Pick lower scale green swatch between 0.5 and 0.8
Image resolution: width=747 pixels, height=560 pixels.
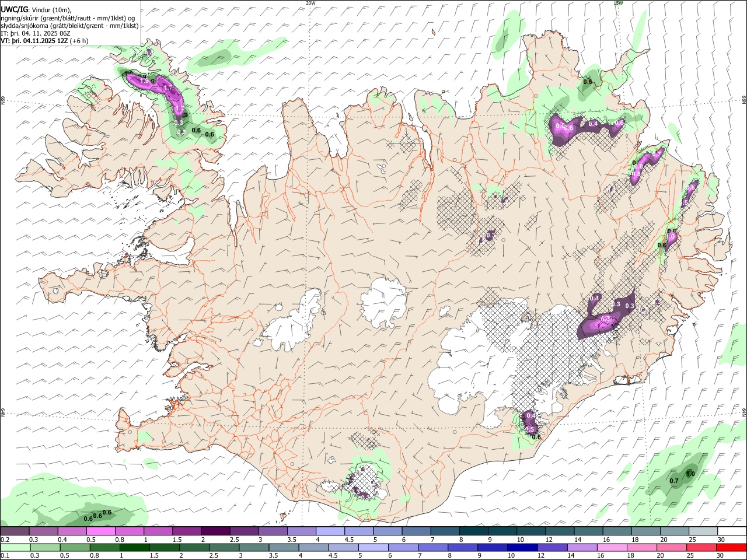(x=75, y=547)
